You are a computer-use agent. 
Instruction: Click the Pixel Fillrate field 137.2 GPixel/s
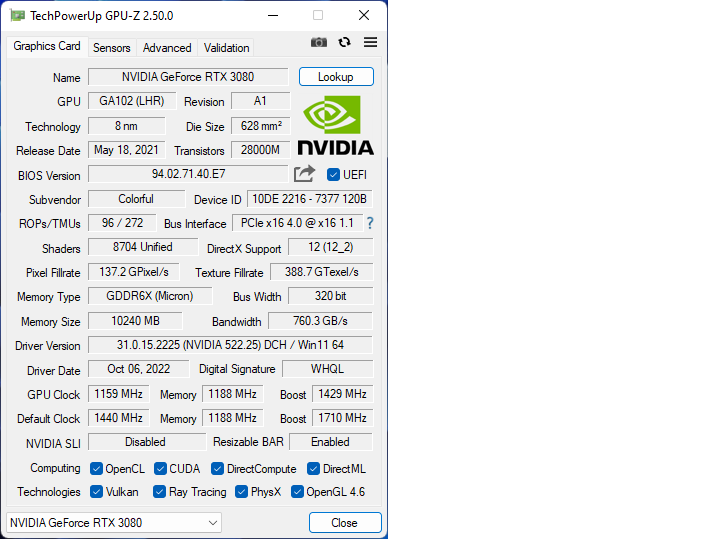coord(134,272)
